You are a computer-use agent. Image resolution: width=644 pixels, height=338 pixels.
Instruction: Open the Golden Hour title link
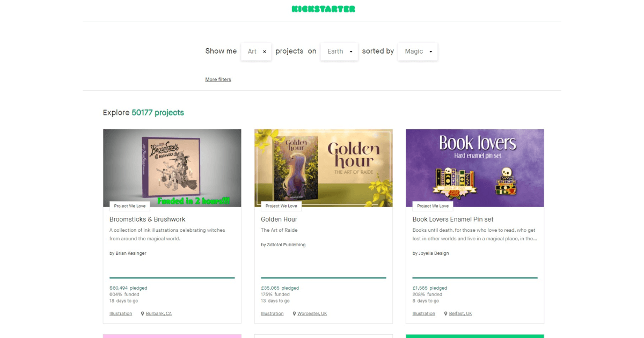pos(279,219)
